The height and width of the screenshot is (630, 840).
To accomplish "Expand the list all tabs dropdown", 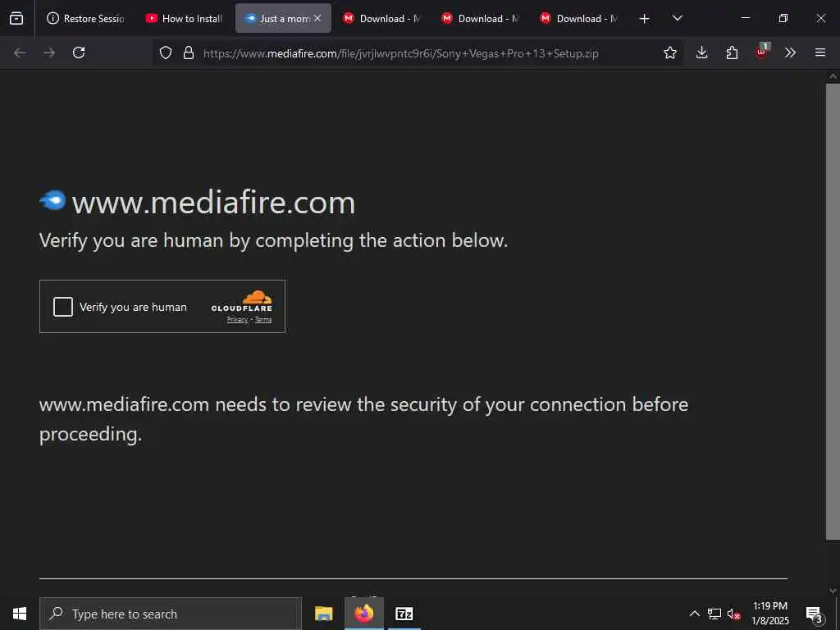I will pyautogui.click(x=677, y=18).
